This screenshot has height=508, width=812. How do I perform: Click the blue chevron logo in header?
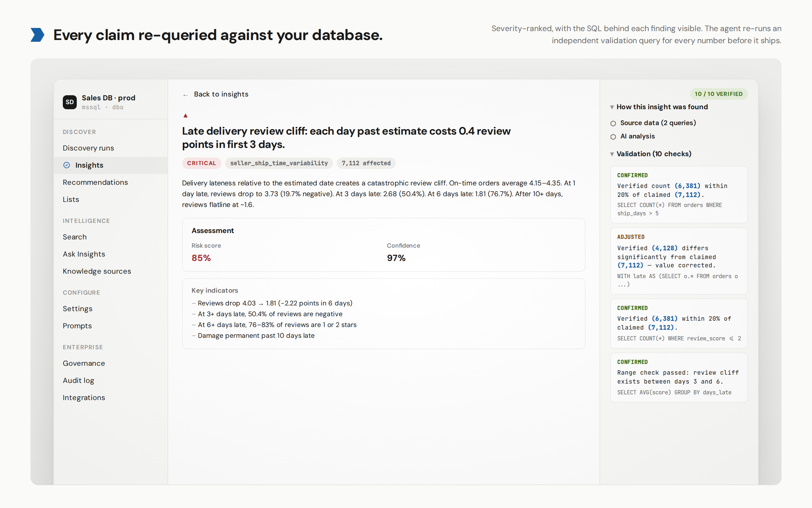pyautogui.click(x=37, y=35)
